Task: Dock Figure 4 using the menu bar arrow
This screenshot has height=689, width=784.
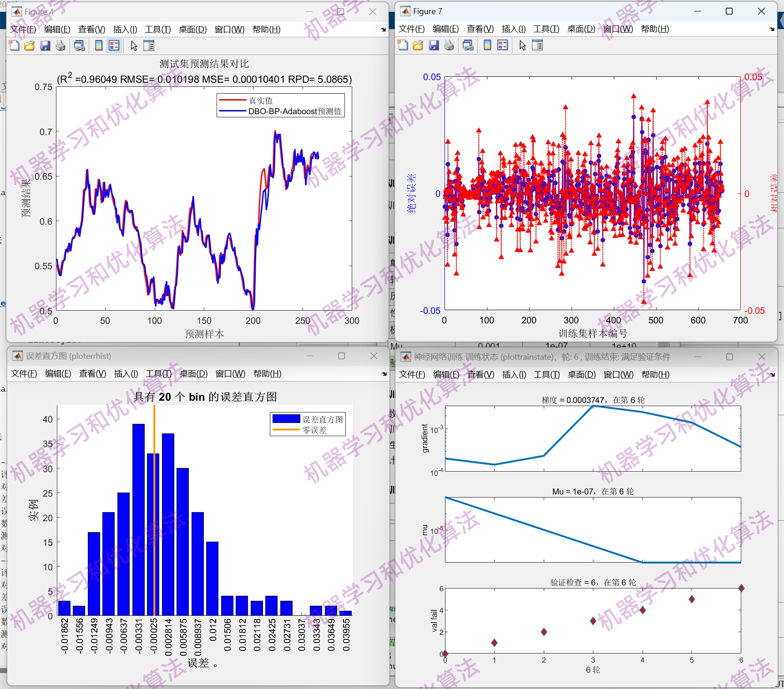Action: [383, 30]
